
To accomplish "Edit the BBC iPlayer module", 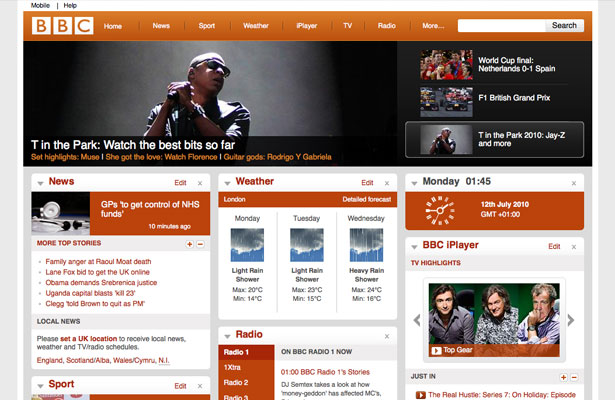I will click(x=554, y=246).
